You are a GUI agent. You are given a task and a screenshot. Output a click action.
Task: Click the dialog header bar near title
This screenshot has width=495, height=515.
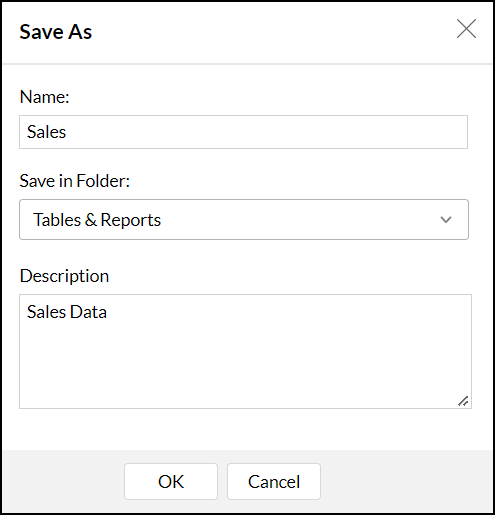click(267, 32)
